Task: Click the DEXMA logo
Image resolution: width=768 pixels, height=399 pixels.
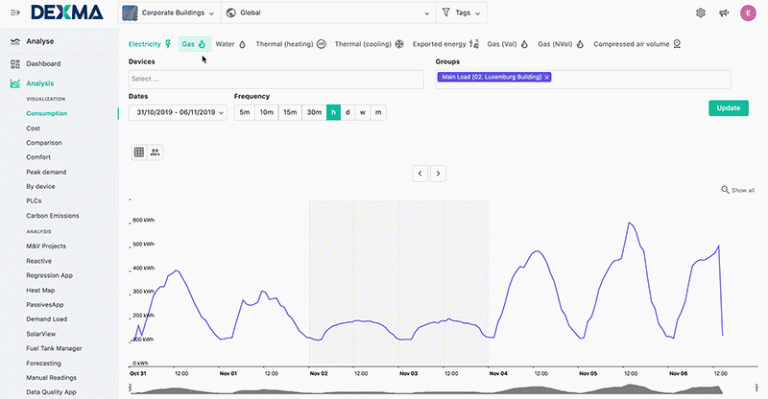Action: coord(67,13)
